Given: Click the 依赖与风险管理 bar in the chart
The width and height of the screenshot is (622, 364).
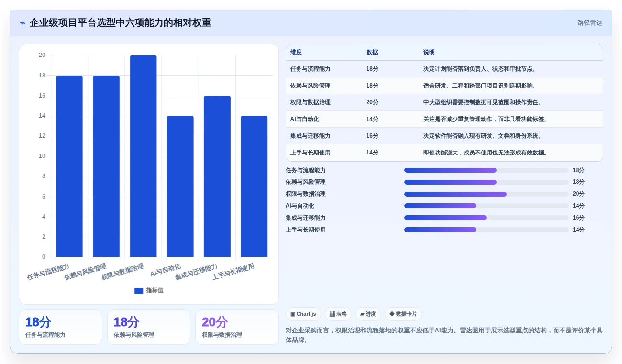Looking at the screenshot, I should pos(106,166).
